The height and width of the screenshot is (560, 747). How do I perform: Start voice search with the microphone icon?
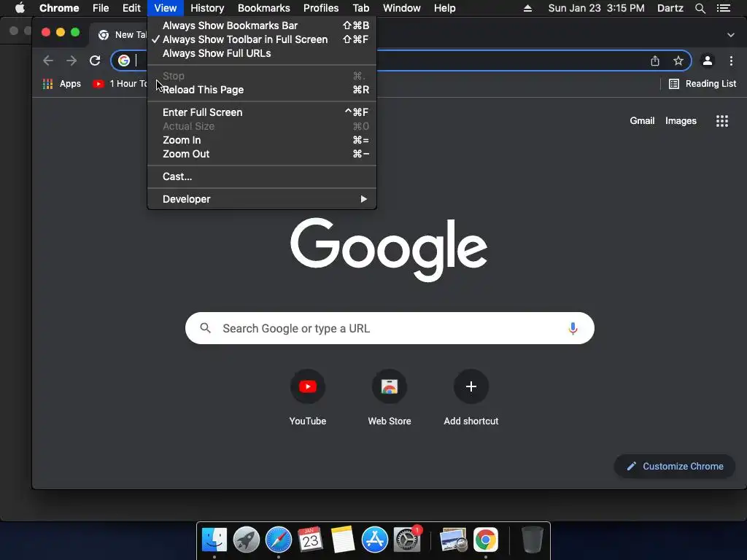[x=573, y=328]
